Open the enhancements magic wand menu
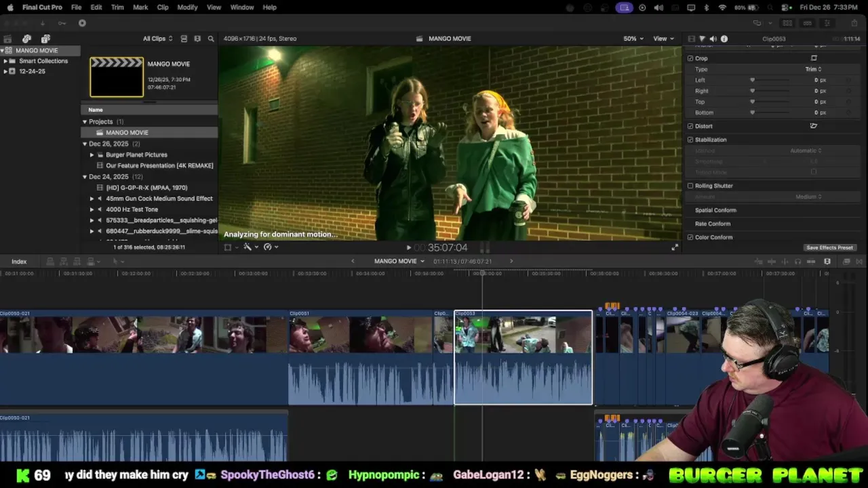This screenshot has width=868, height=488. (250, 247)
